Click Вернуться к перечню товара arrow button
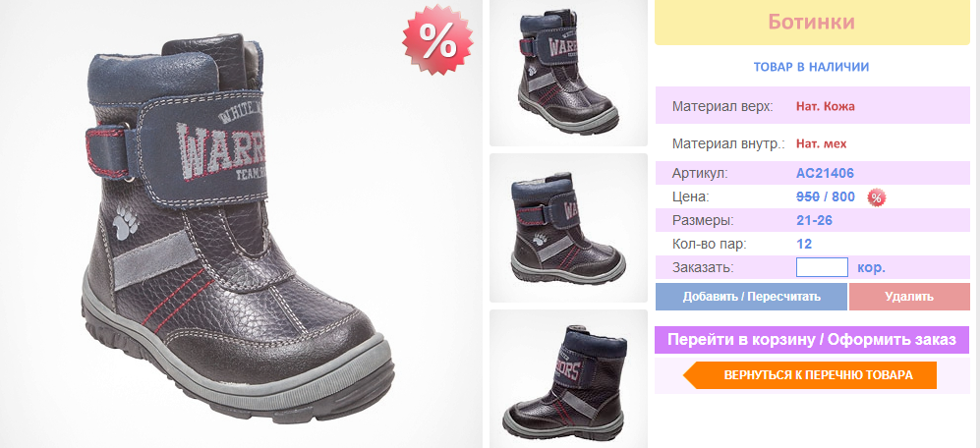 point(810,375)
